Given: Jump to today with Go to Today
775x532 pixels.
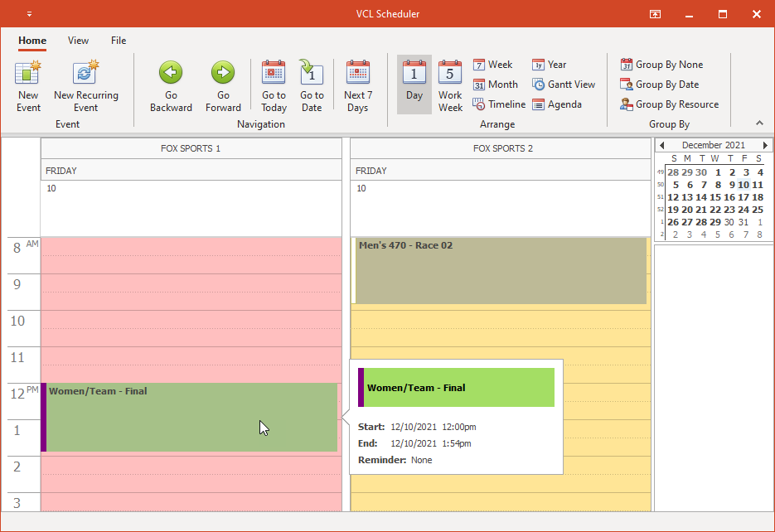Looking at the screenshot, I should [274, 83].
